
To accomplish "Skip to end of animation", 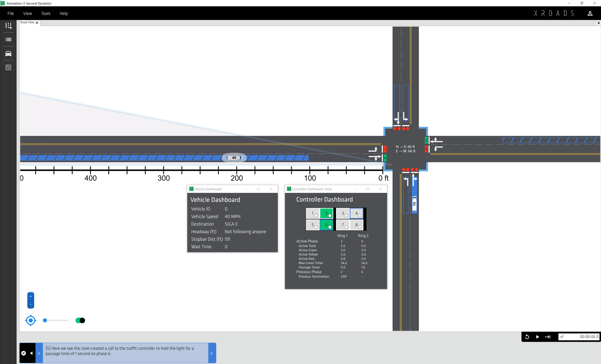I will click(x=548, y=337).
